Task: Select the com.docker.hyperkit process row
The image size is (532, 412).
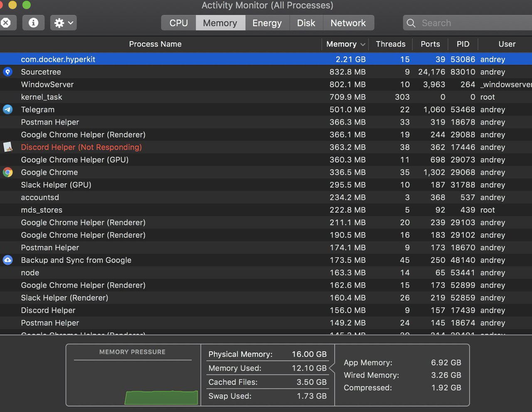Action: (266, 59)
